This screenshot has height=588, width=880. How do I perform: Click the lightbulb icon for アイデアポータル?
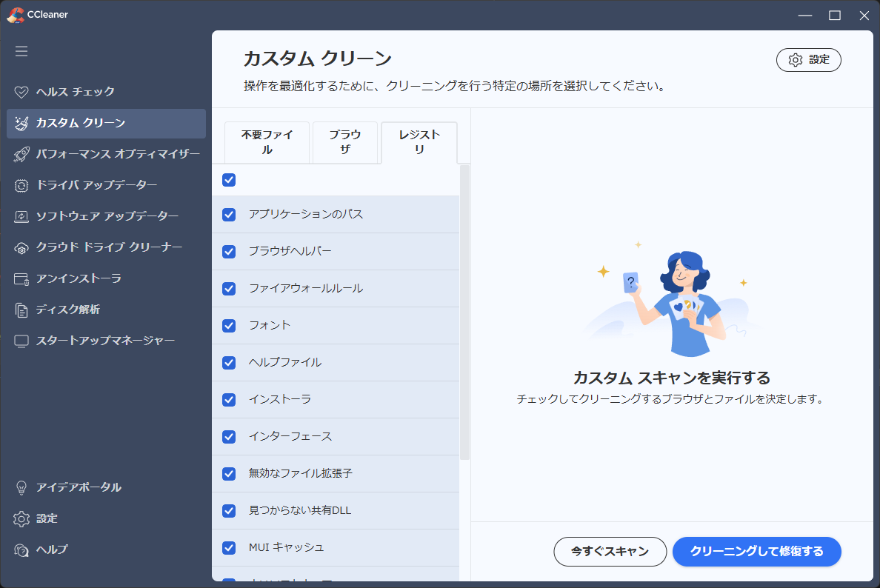[x=21, y=487]
